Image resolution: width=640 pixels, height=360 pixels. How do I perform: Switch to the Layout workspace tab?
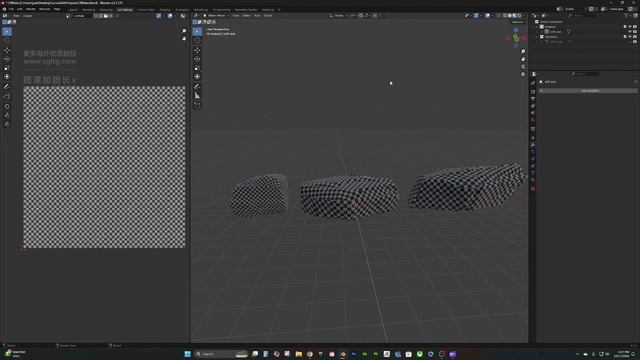[x=73, y=9]
